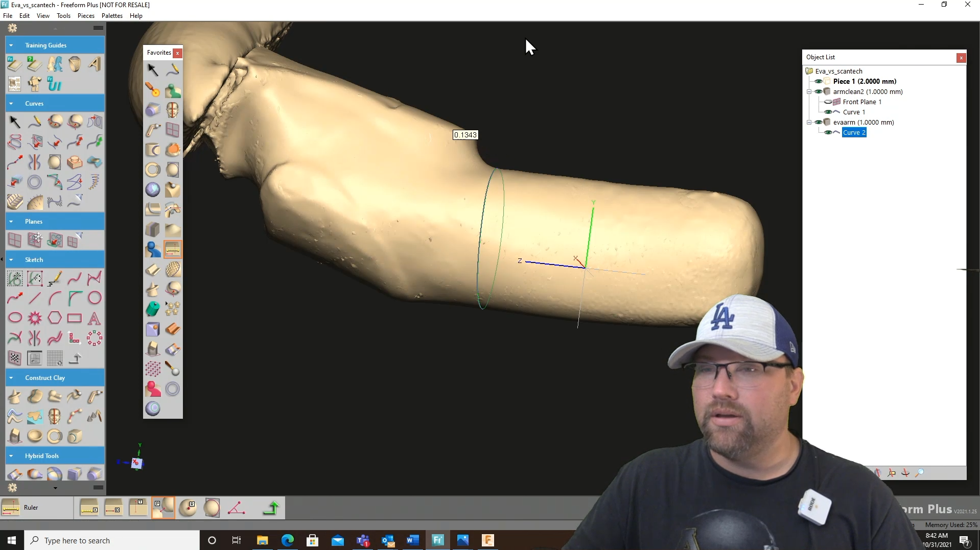Toggle visibility of Curve 1
This screenshot has width=980, height=550.
tap(827, 112)
